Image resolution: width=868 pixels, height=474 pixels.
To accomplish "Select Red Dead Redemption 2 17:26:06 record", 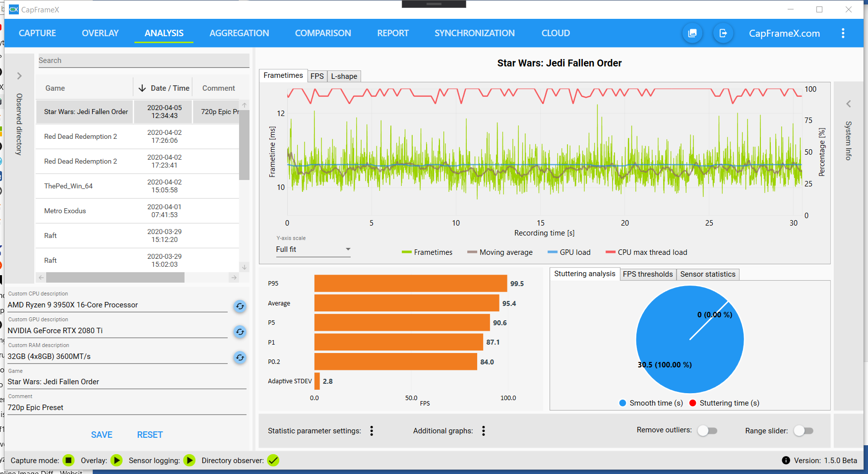I will point(137,136).
